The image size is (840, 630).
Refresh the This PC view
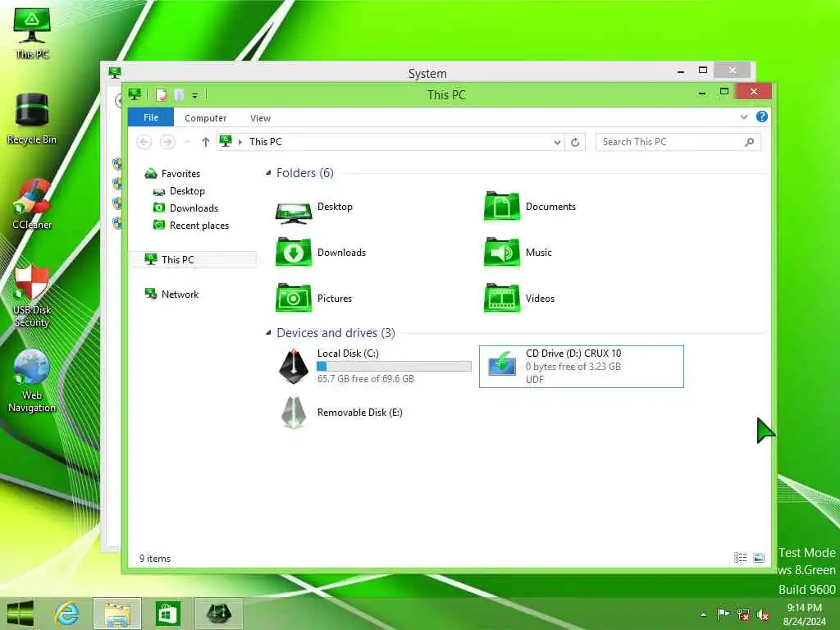click(x=575, y=142)
